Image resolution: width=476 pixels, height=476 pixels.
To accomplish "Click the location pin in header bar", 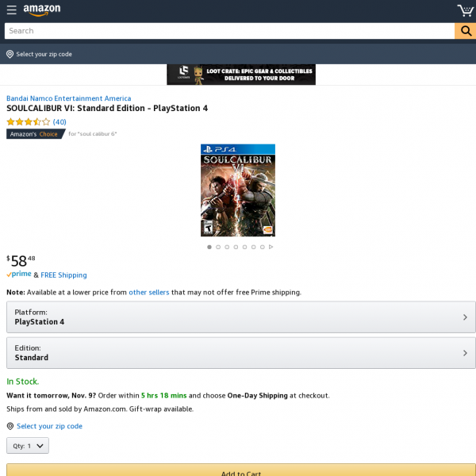I will [10, 54].
